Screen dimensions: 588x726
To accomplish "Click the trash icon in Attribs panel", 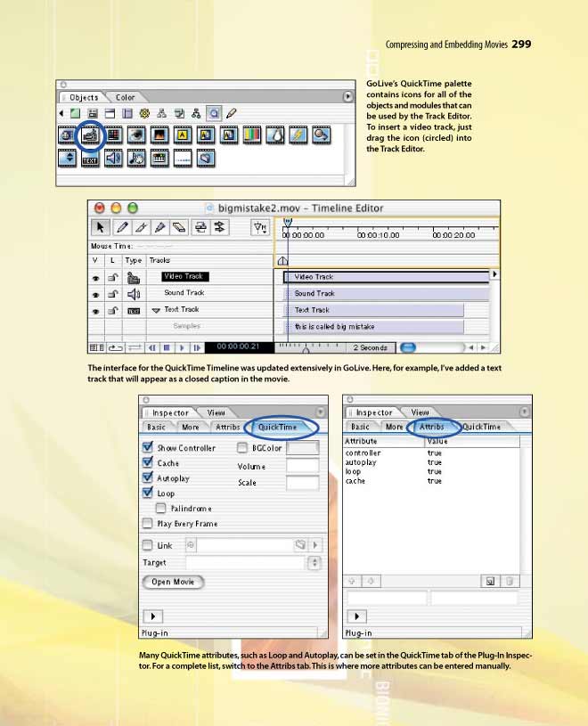I will pyautogui.click(x=509, y=581).
